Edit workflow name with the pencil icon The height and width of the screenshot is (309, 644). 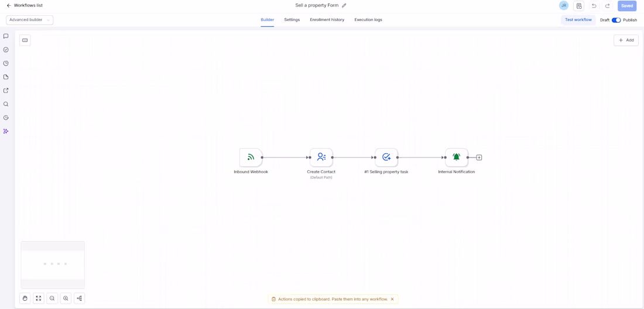(x=344, y=6)
